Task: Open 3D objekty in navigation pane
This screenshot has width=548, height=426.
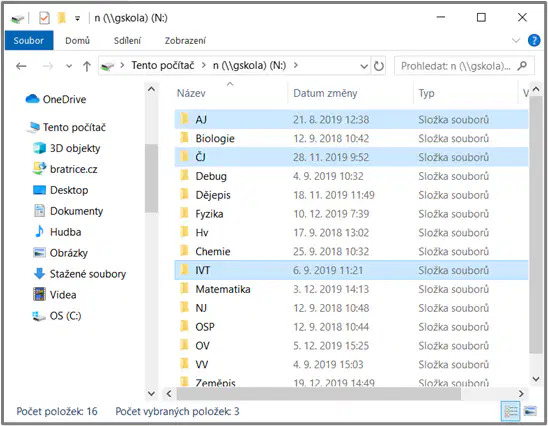Action: [x=66, y=148]
